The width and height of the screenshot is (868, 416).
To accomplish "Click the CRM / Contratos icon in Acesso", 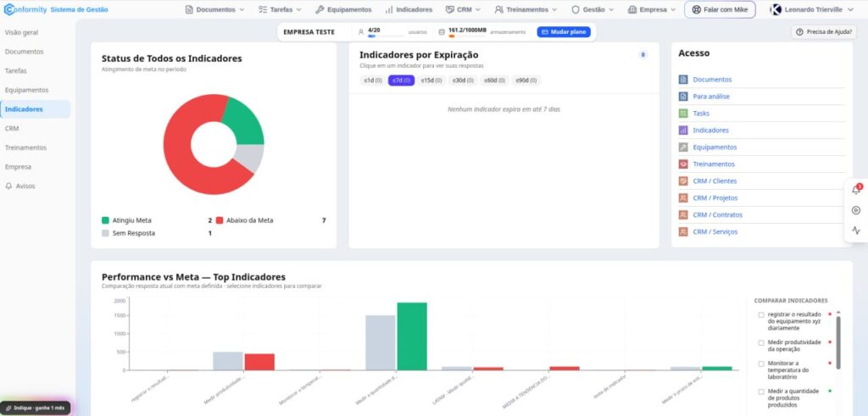I will [x=683, y=214].
